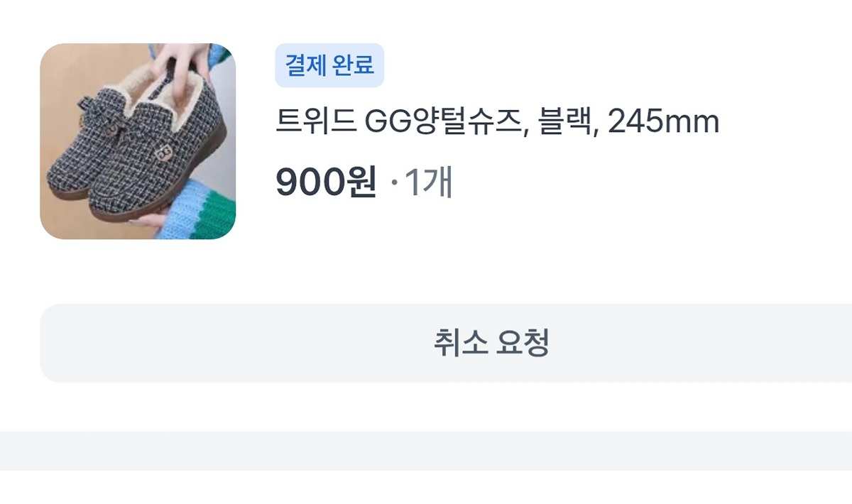Image resolution: width=852 pixels, height=504 pixels.
Task: Click the blank area below the gray divider
Action: (426, 487)
